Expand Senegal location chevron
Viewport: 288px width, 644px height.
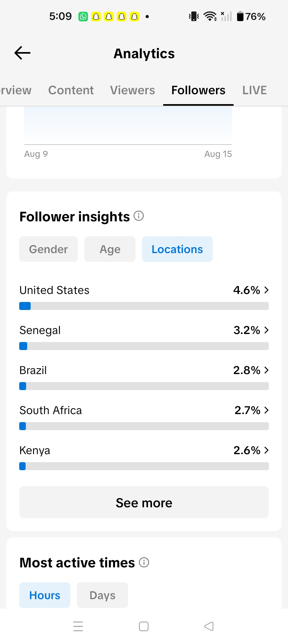266,330
